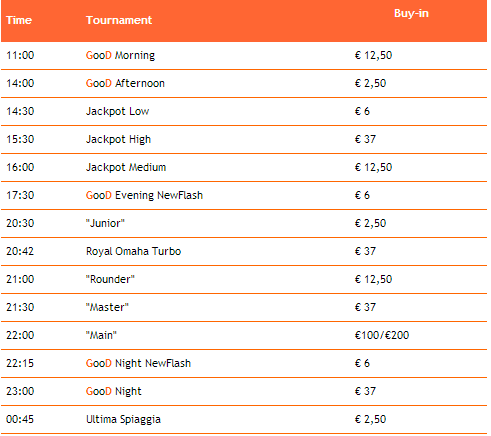
Task: Click the Buy-in column header
Action: (x=411, y=14)
